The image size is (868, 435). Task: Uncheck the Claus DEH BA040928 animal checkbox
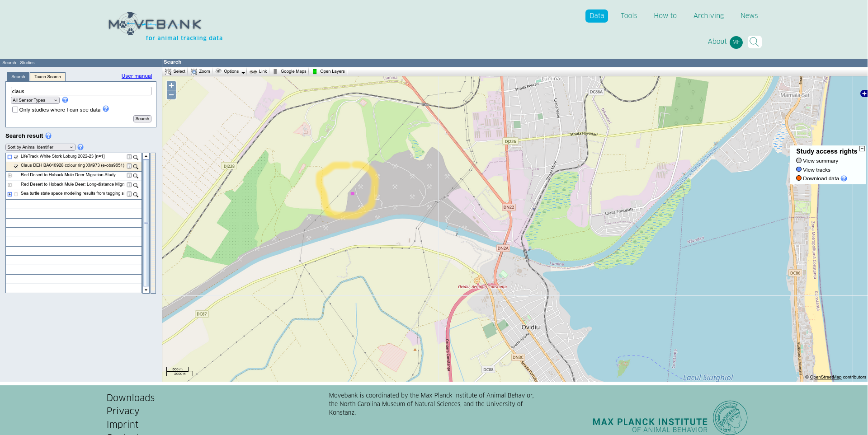[16, 166]
